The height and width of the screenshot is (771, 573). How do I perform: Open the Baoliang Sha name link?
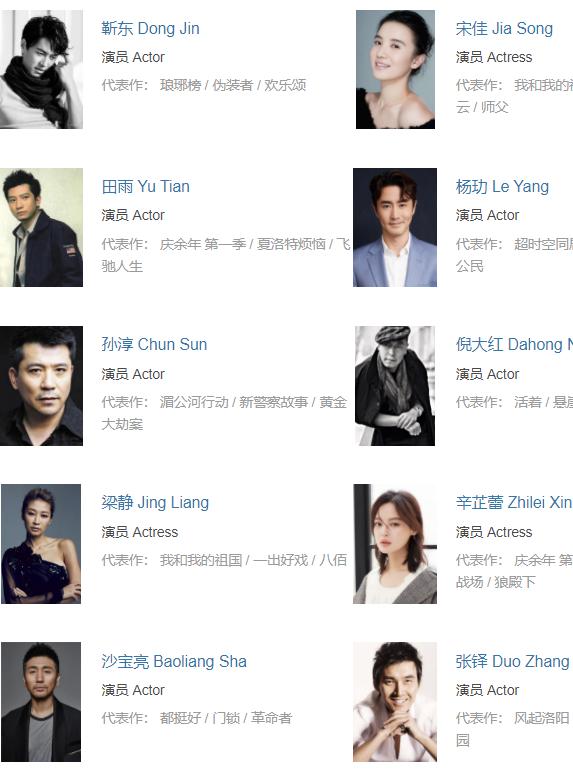[x=174, y=661]
